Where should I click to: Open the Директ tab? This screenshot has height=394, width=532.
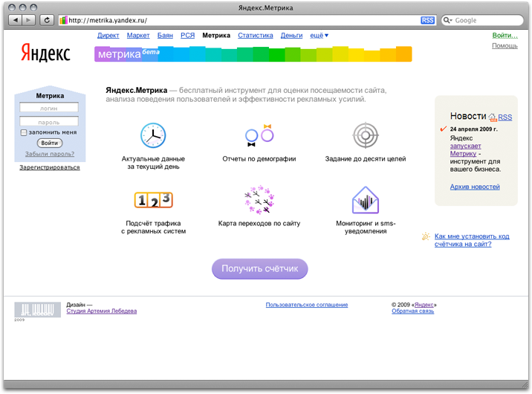click(x=108, y=35)
